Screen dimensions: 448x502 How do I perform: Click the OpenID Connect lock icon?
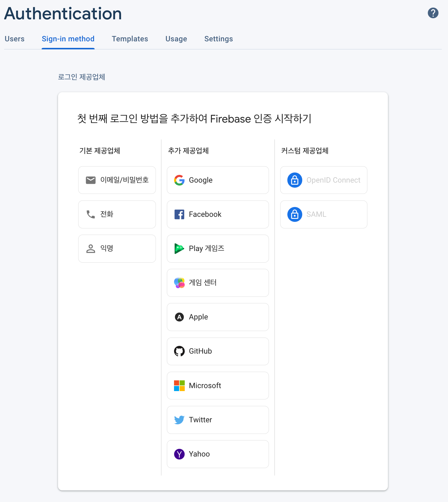(295, 180)
